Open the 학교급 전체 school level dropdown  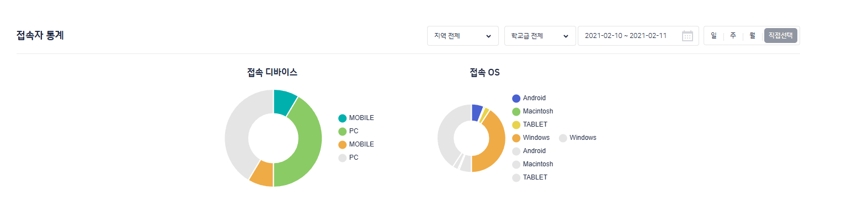coord(540,36)
